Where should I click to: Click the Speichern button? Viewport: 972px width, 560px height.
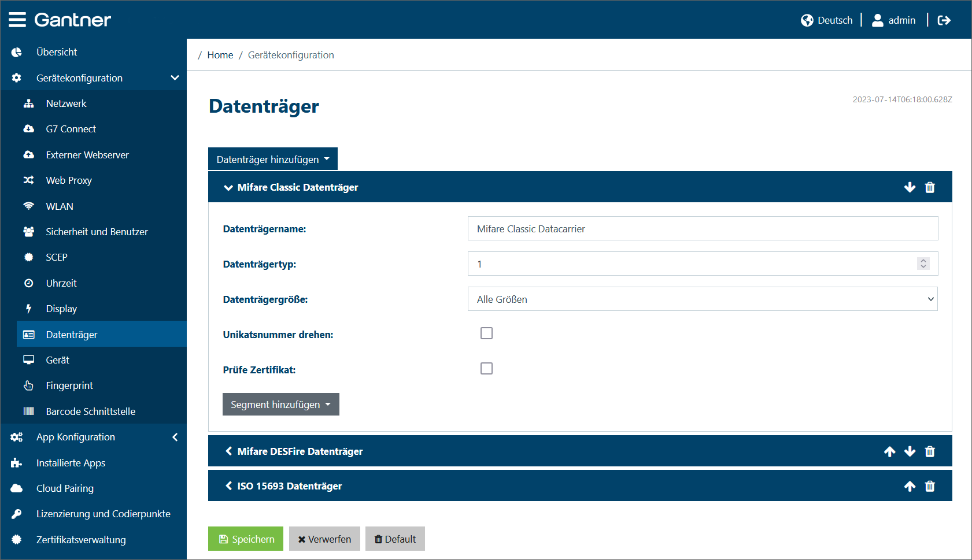click(x=246, y=539)
